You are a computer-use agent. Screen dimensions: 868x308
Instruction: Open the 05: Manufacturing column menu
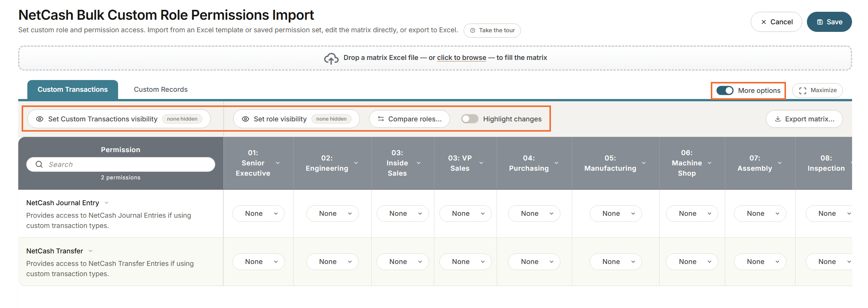point(644,163)
